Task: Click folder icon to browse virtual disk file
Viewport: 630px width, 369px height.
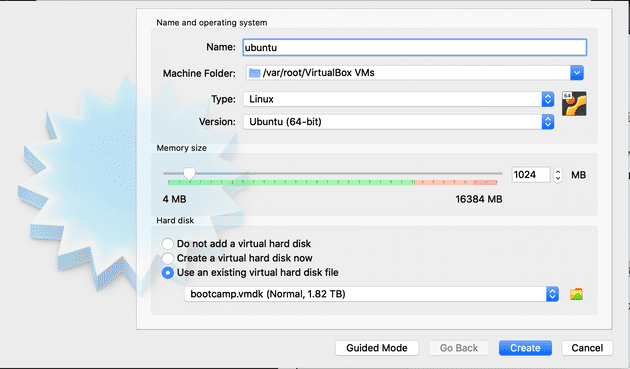Action: 577,294
